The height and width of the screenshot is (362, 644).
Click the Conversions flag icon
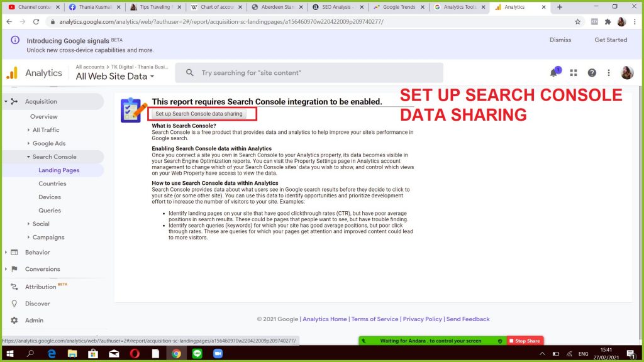pos(14,269)
